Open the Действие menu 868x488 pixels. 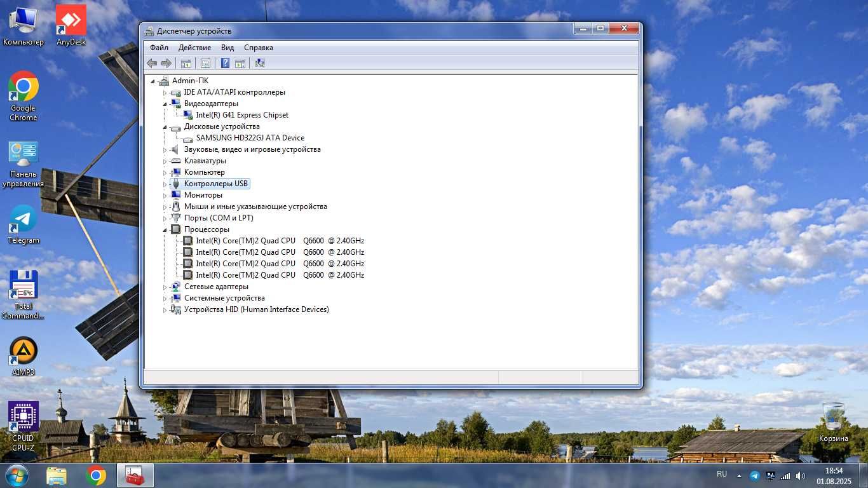coord(195,48)
